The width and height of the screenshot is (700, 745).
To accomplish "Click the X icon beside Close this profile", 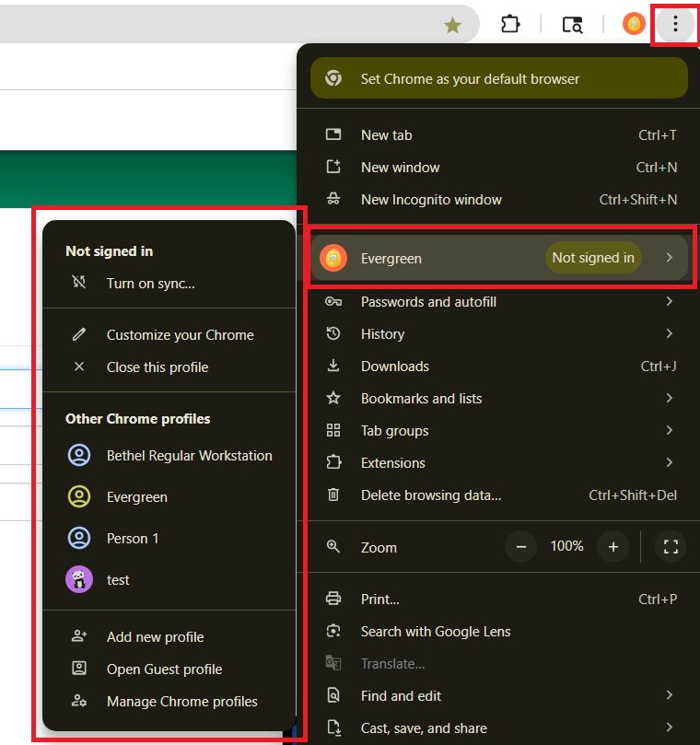I will tap(79, 367).
